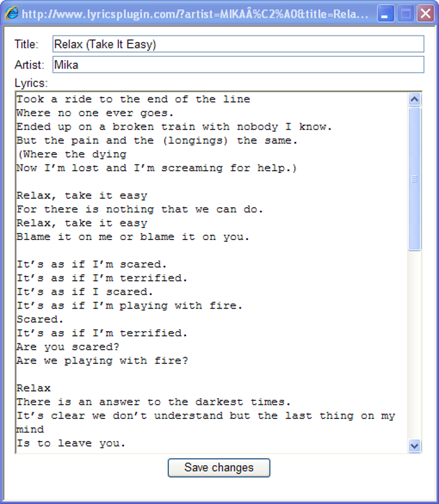Viewport: 439px width, 504px height.
Task: Focus the Title field containing Relax (Take It Easy)
Action: 238,45
